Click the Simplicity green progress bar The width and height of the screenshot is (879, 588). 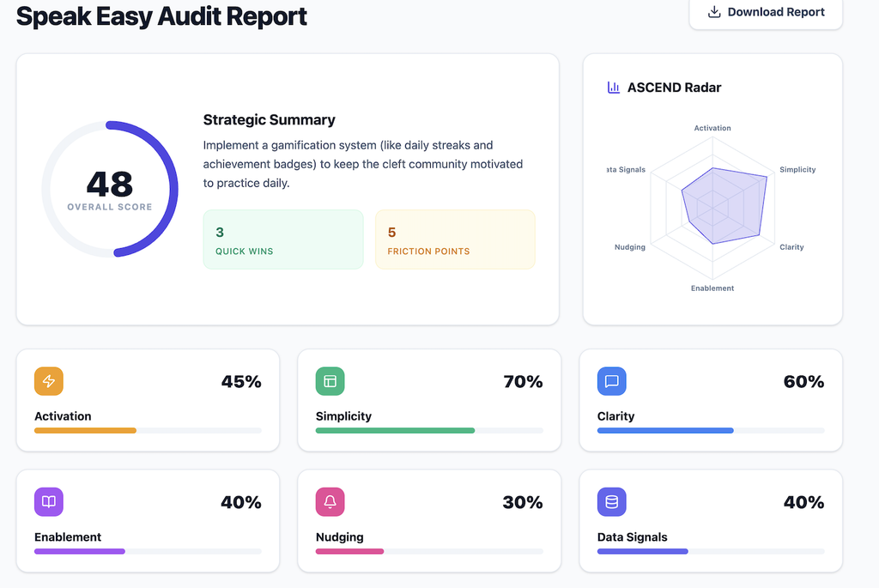tap(429, 431)
